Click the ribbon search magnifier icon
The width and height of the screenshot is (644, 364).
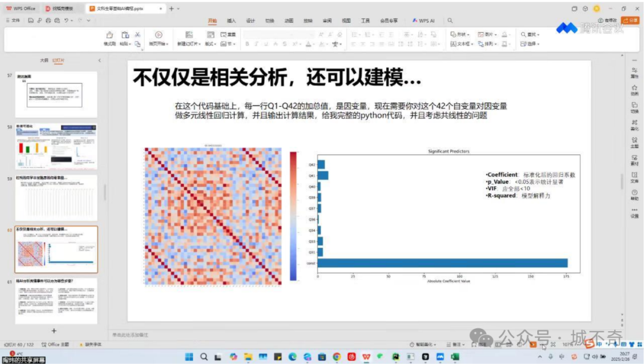pos(450,20)
